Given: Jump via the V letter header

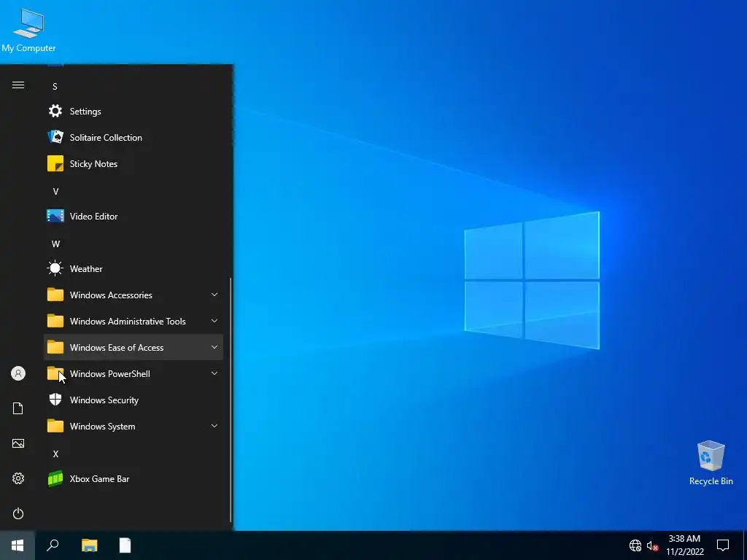Looking at the screenshot, I should 55,192.
